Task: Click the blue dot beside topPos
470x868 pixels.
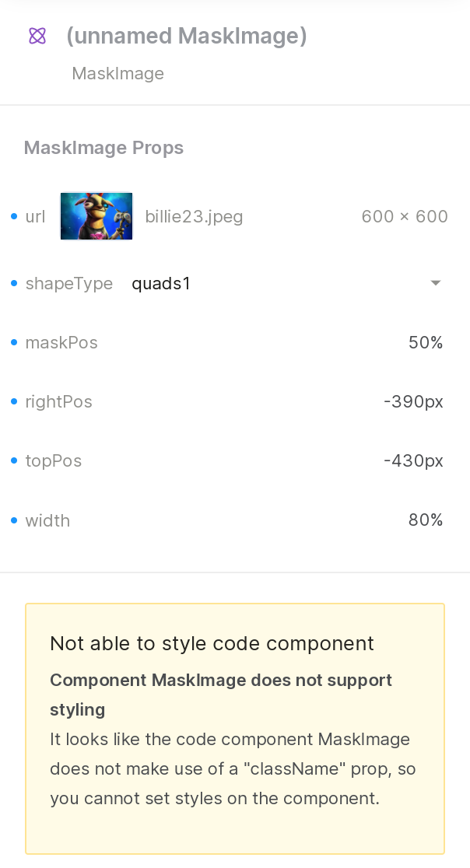Action: (x=14, y=461)
